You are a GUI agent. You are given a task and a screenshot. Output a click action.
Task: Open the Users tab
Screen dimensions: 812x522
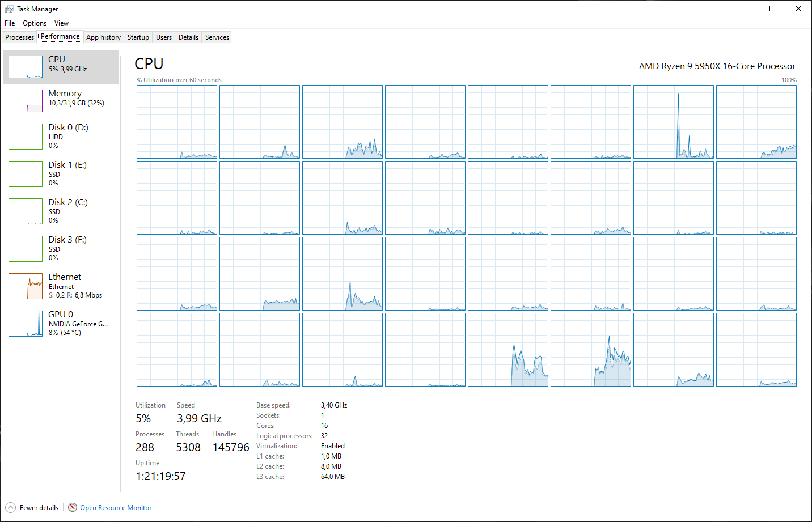coord(164,37)
